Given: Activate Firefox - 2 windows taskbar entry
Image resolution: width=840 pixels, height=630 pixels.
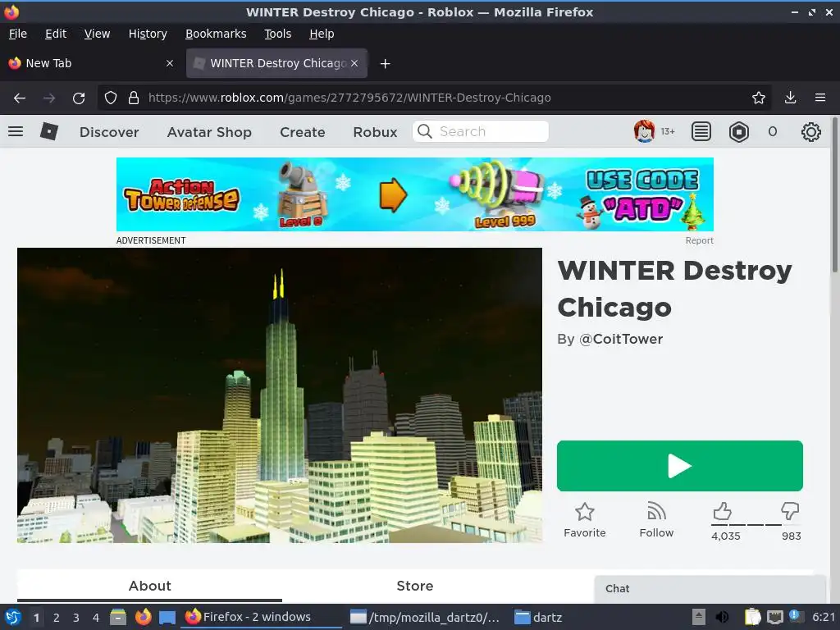Looking at the screenshot, I should [x=262, y=617].
